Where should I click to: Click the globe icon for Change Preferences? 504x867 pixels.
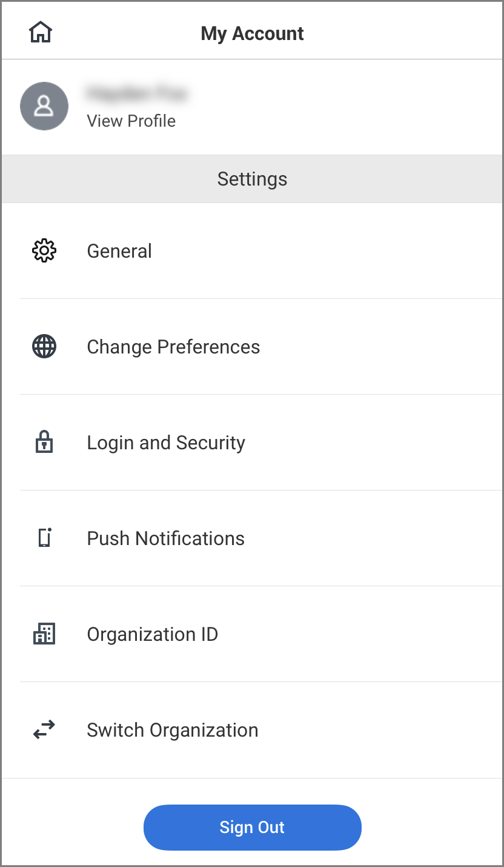click(44, 347)
